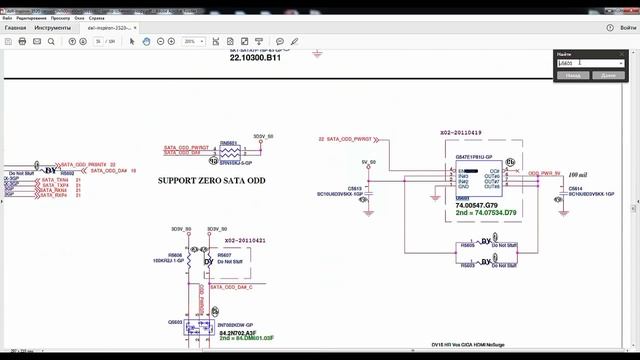Activate the Hand pan tool
This screenshot has height=360, width=640.
pyautogui.click(x=146, y=42)
